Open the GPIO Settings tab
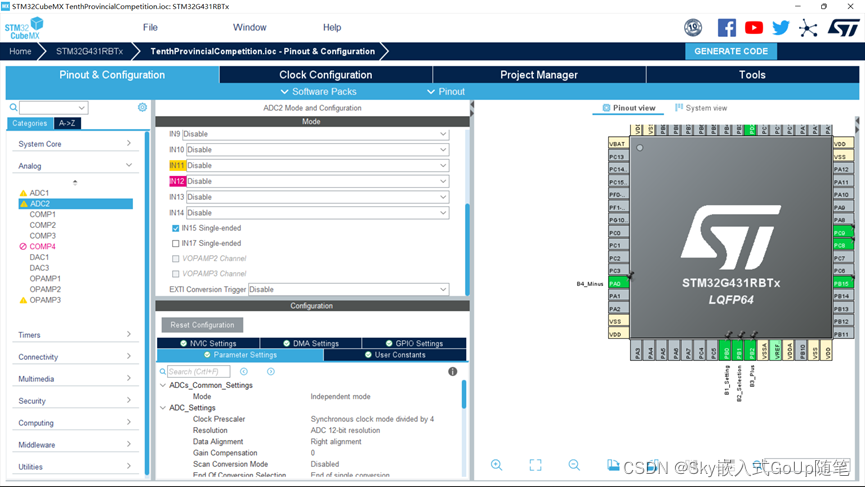Viewport: 865px width, 487px height. coord(414,343)
